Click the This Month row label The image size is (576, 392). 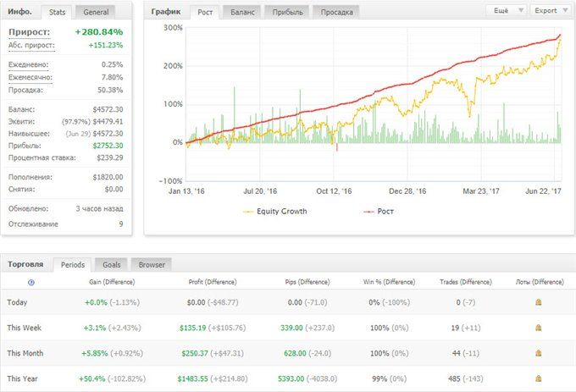point(25,353)
